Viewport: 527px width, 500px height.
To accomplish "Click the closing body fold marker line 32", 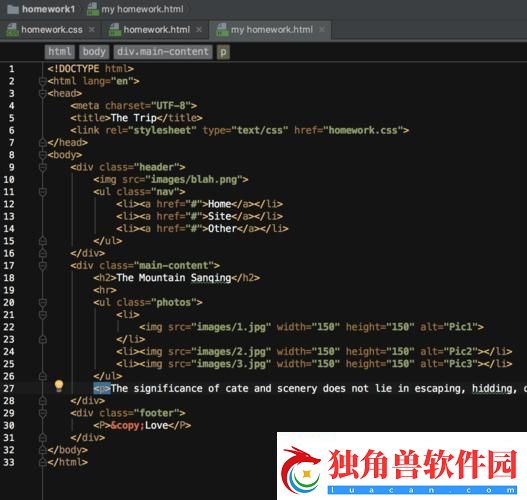I will point(42,450).
